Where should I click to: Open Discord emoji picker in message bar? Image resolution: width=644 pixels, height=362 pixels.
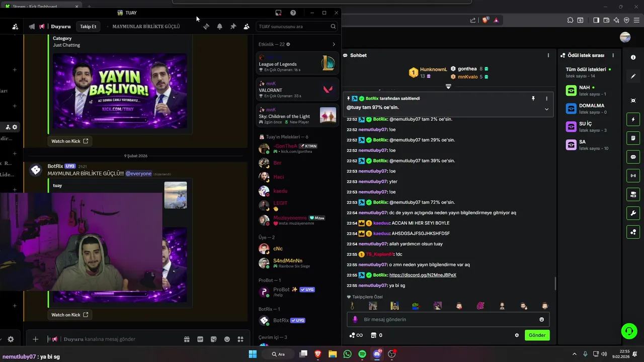(x=227, y=339)
